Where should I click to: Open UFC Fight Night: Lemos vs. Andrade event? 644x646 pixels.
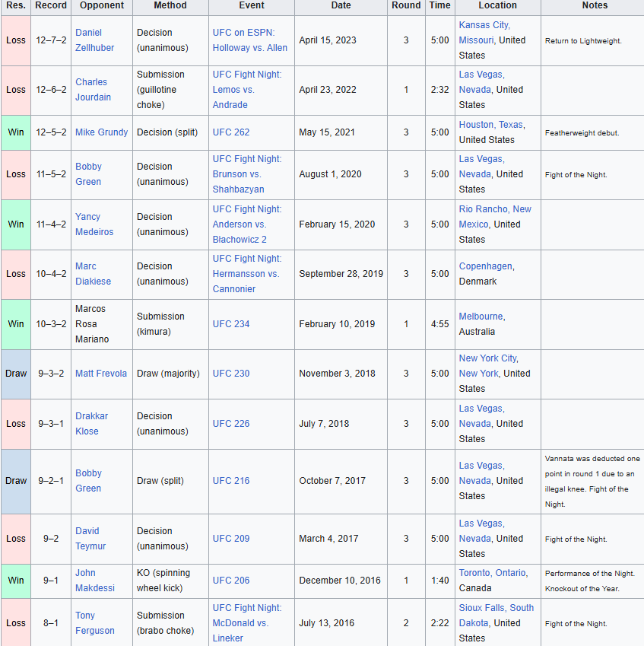pyautogui.click(x=247, y=90)
